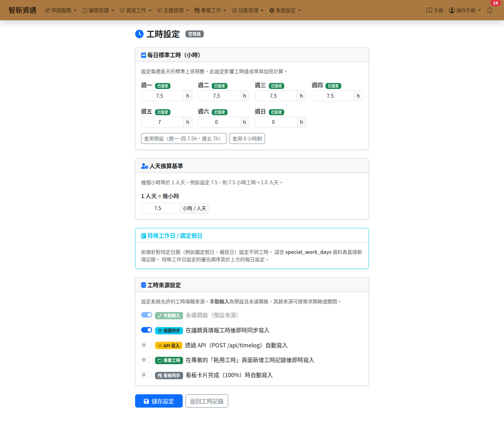This screenshot has width=504, height=437.
Task: Focus the 週一 hours input field
Action: [x=162, y=96]
